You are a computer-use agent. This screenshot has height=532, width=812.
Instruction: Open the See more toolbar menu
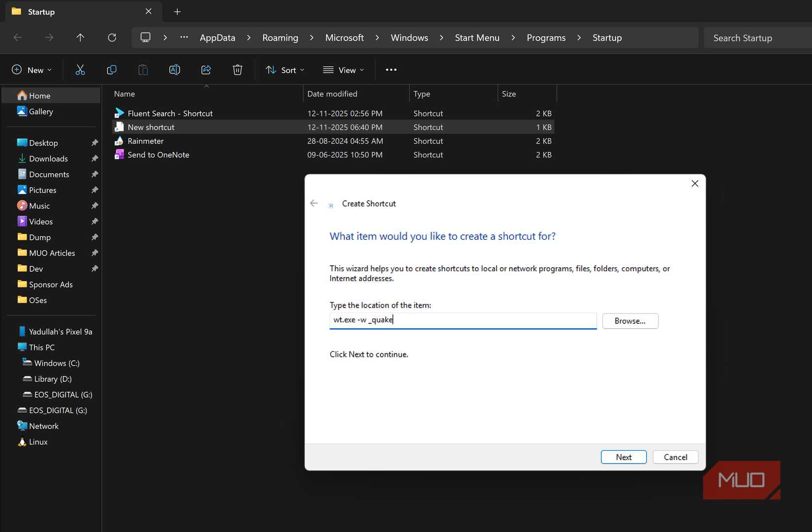tap(391, 69)
